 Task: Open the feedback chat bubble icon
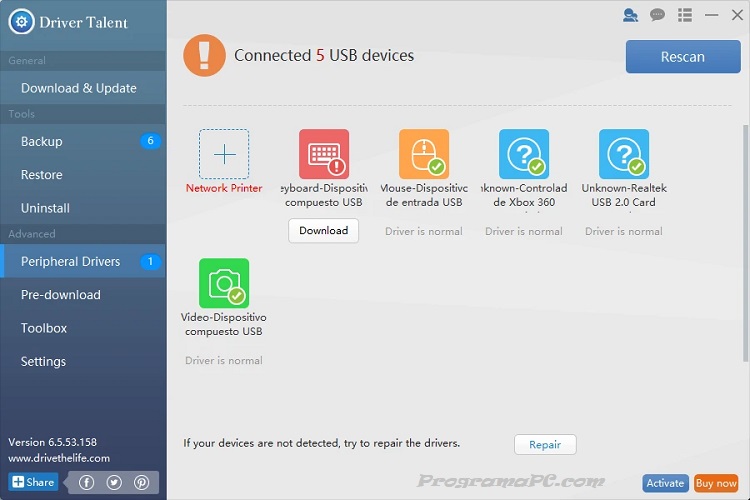[x=657, y=15]
